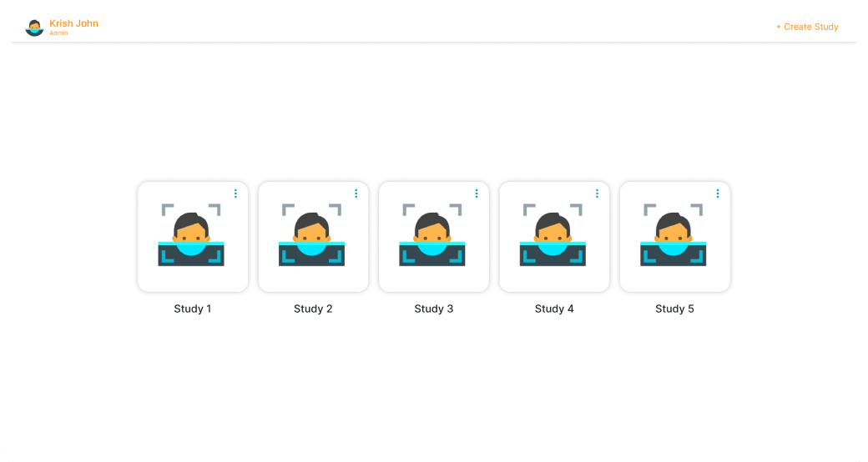Screen dimensions: 868x462
Task: Click the Admin role text
Action: coord(58,33)
